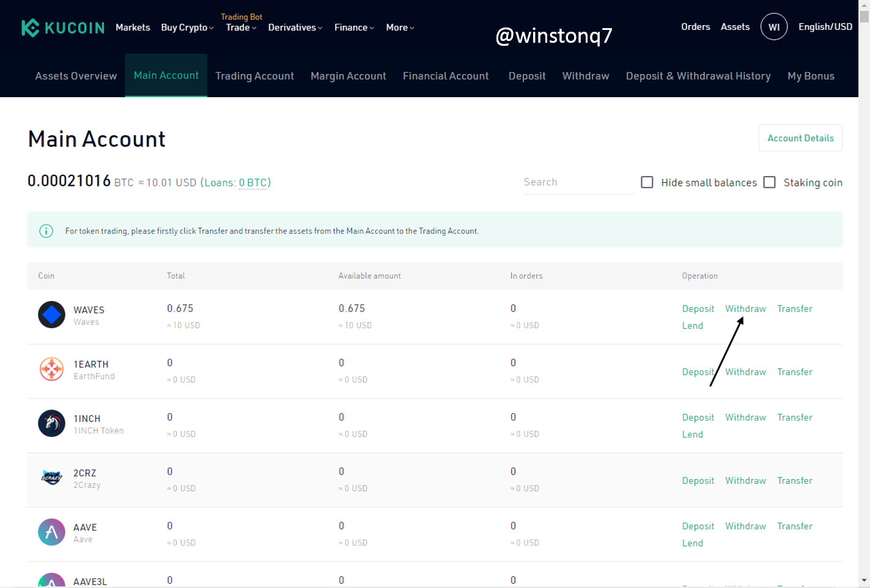Screen dimensions: 870x588
Task: Click the Loans: 0 BTC link
Action: pos(235,183)
